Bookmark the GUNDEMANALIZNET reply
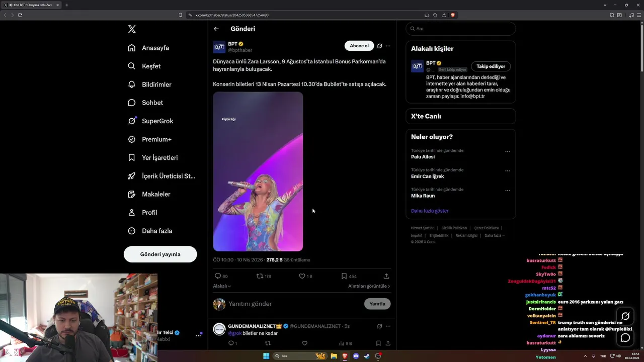Image resolution: width=644 pixels, height=362 pixels. 378,343
